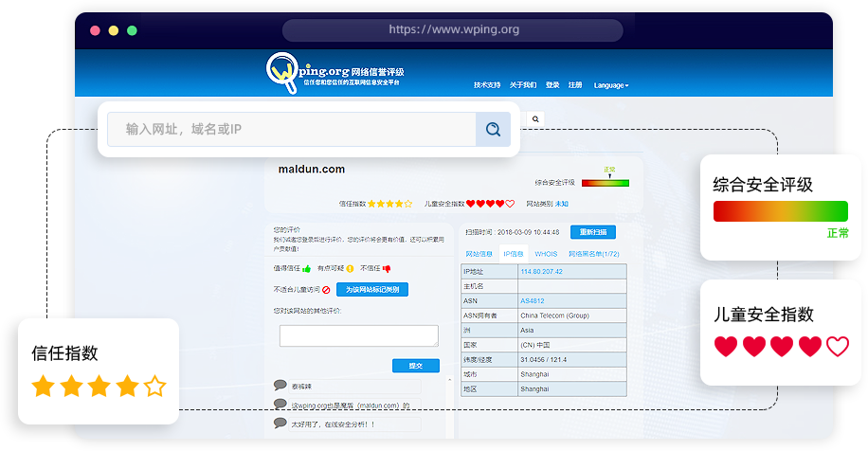Focus the 输入网址，域名或IP search field
The width and height of the screenshot is (868, 451).
pos(292,130)
